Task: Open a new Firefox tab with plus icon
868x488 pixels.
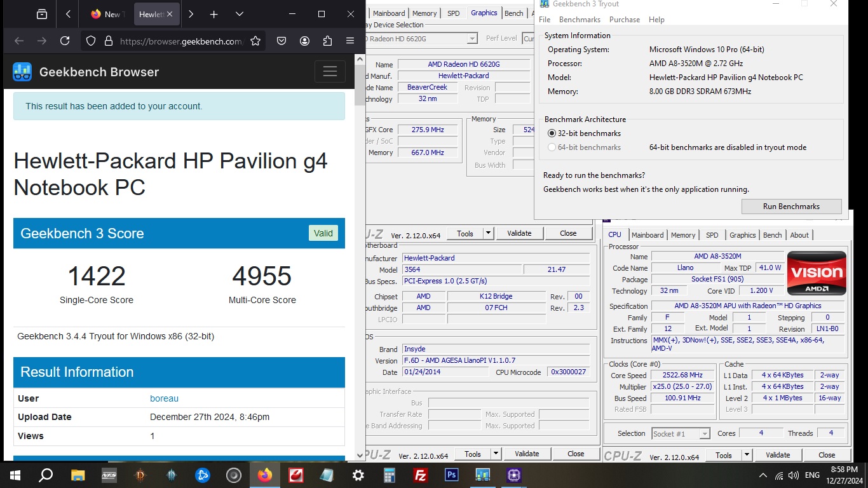Action: [214, 14]
